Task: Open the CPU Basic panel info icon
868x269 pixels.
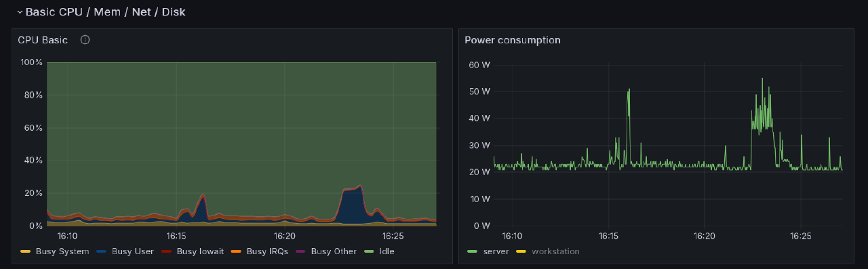Action: [85, 40]
